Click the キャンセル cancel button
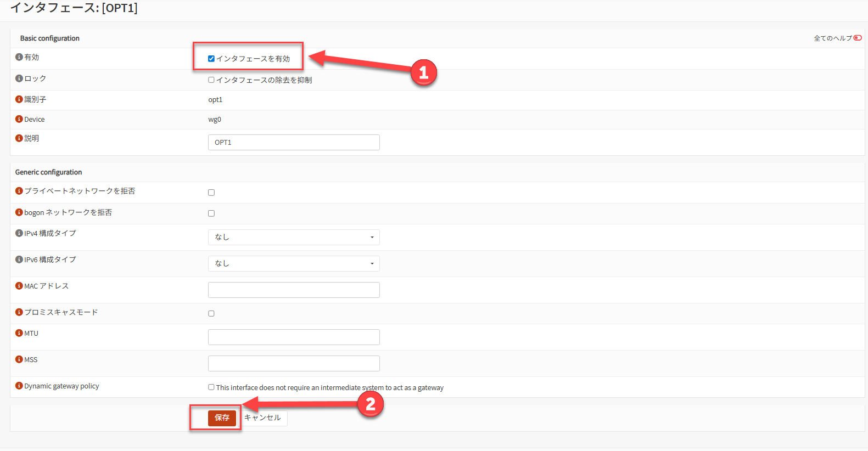This screenshot has width=868, height=451. (263, 418)
